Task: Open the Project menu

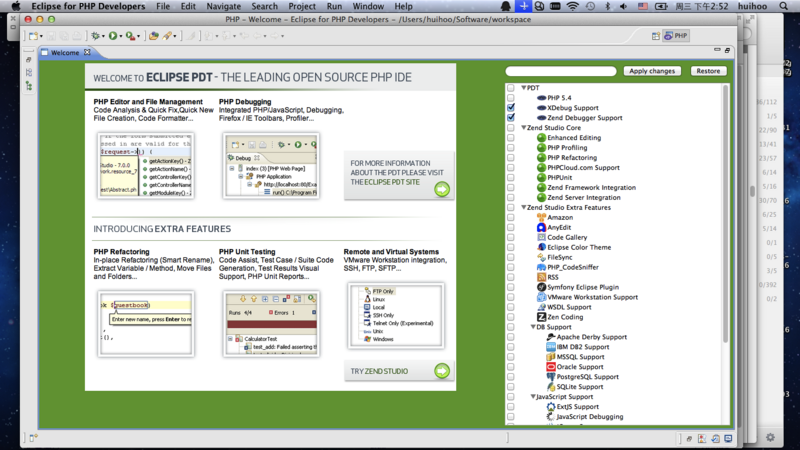Action: pyautogui.click(x=302, y=6)
